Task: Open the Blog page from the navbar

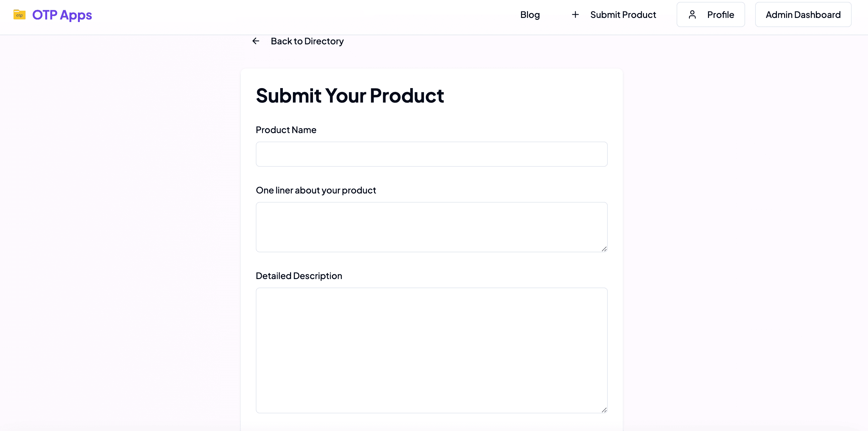Action: point(530,15)
